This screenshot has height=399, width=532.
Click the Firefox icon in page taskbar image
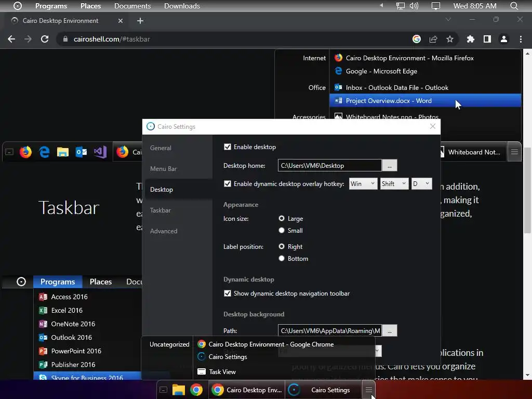coord(25,152)
